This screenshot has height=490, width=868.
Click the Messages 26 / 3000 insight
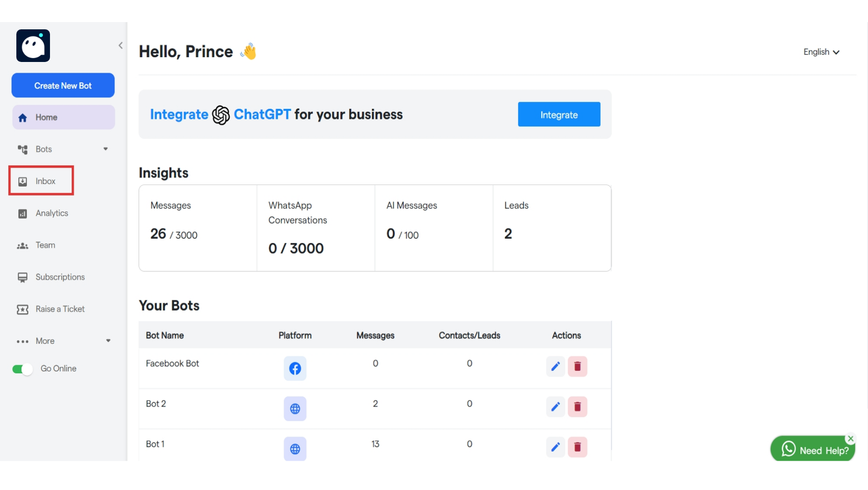pyautogui.click(x=174, y=234)
